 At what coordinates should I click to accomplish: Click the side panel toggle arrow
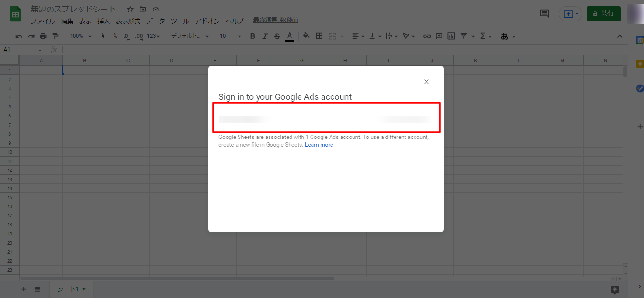tap(640, 287)
